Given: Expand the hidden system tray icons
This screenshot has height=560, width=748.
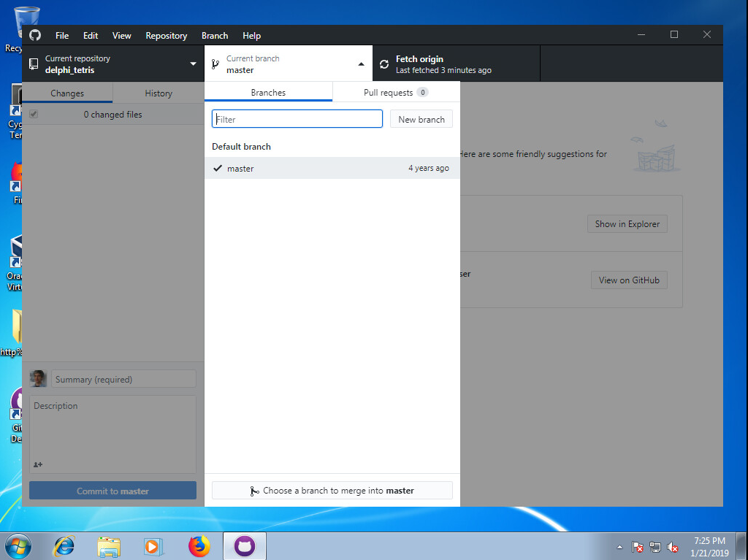Looking at the screenshot, I should click(619, 545).
